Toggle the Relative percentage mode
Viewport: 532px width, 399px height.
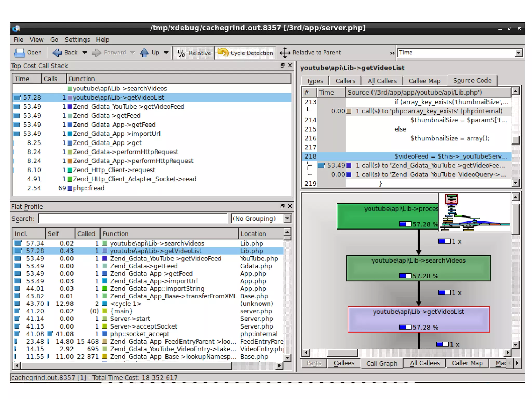pyautogui.click(x=194, y=53)
